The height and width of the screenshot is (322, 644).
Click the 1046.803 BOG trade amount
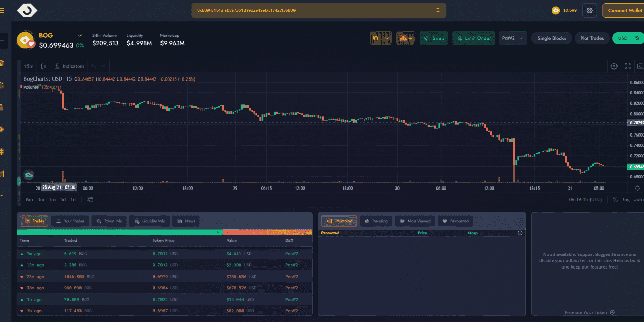coord(79,277)
